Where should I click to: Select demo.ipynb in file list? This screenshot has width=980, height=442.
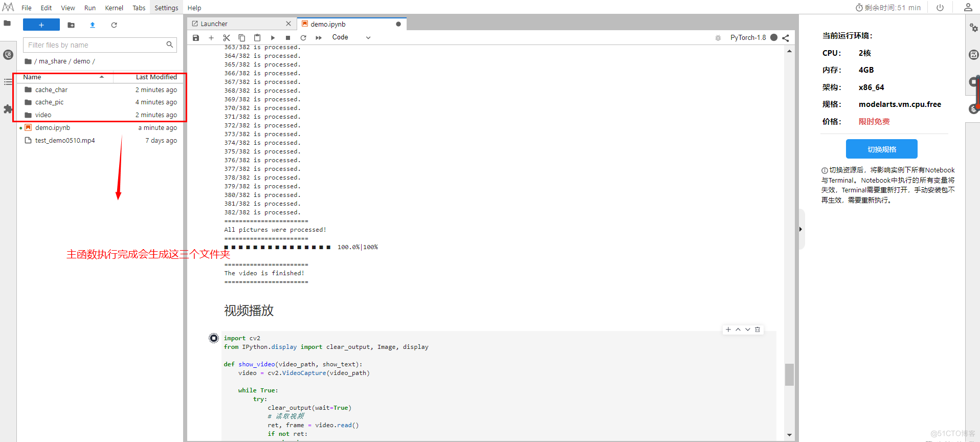(101, 127)
